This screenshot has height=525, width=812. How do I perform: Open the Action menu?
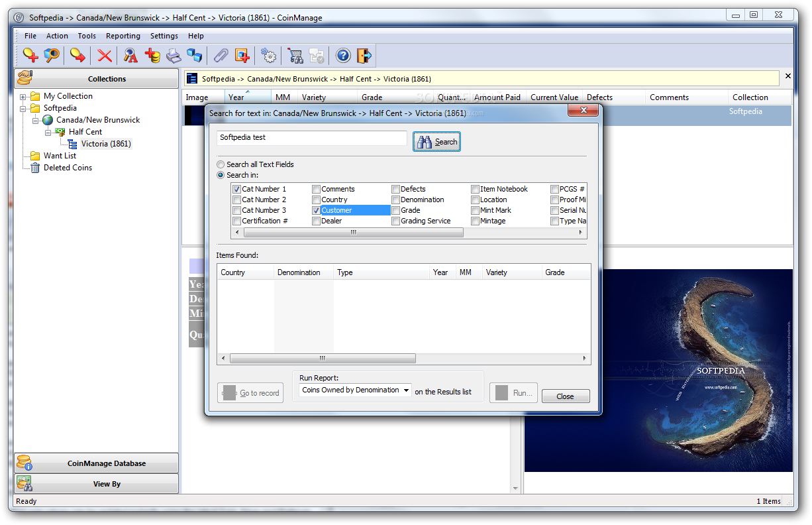click(57, 36)
